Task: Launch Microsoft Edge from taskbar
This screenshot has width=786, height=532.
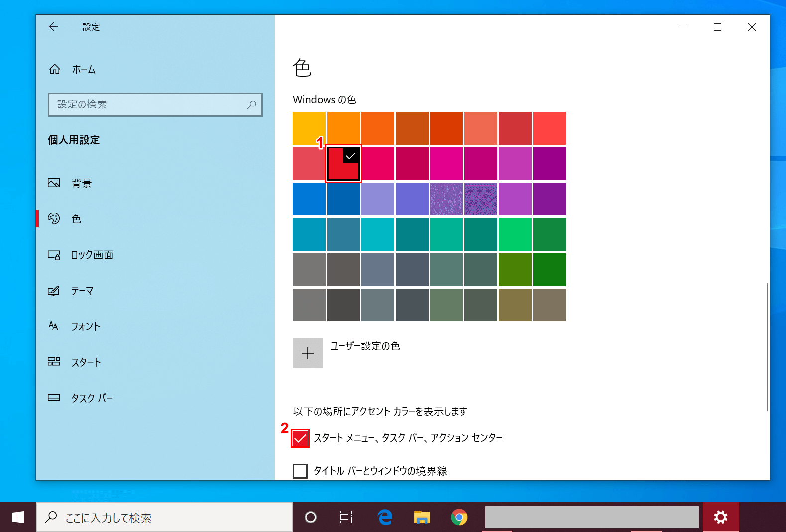Action: [x=385, y=518]
